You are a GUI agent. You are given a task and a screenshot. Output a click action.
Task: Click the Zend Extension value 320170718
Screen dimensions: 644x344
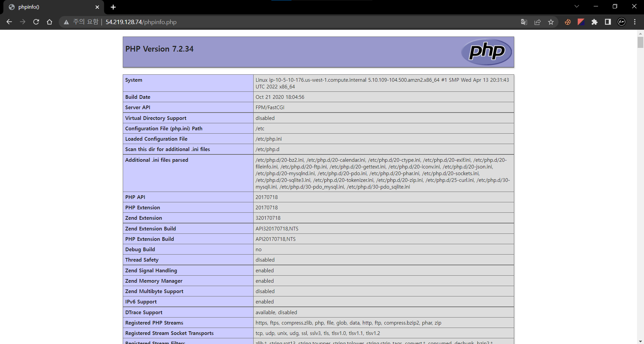pyautogui.click(x=268, y=218)
